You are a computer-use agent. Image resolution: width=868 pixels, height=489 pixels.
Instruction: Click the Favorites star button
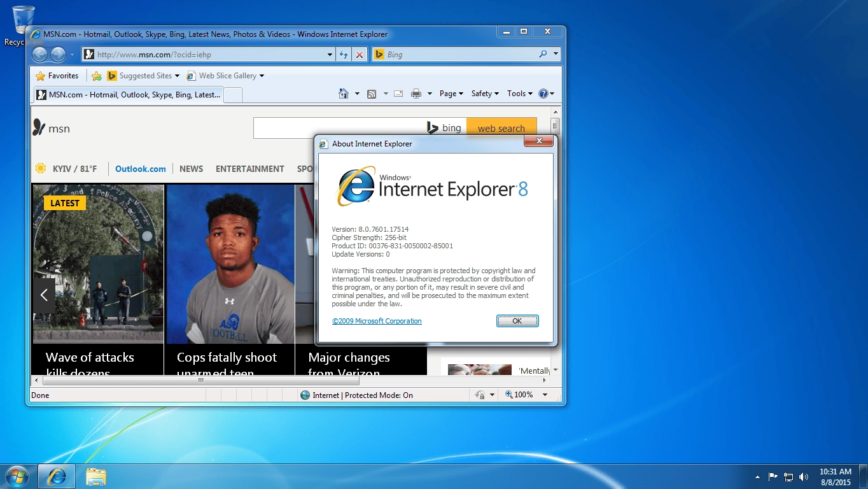[57, 76]
